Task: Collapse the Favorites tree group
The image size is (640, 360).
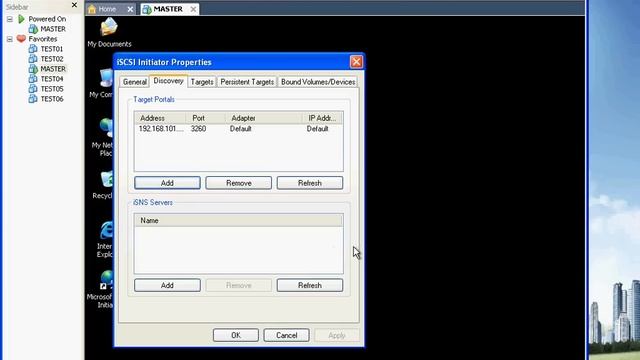Action: [x=10, y=39]
